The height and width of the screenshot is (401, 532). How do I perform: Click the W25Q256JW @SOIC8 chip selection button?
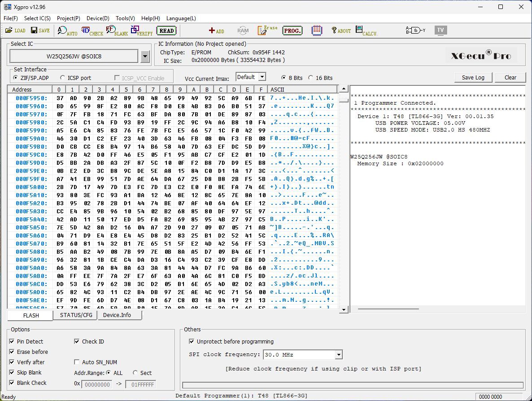(x=74, y=57)
